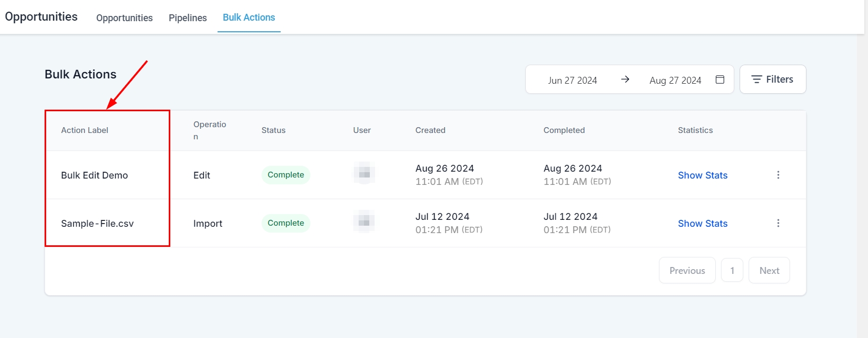This screenshot has width=868, height=338.
Task: Edit the start date Jun 27 2024
Action: [572, 80]
